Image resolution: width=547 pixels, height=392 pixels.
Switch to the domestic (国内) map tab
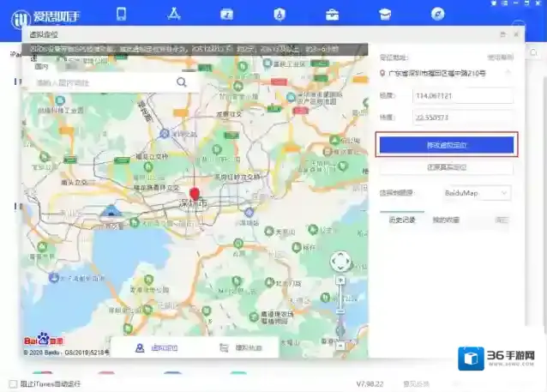coord(41,67)
